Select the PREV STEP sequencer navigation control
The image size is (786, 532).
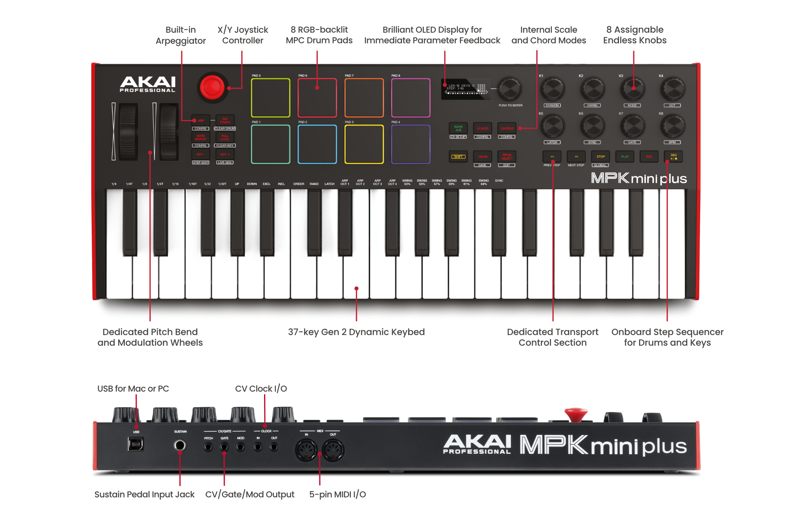pyautogui.click(x=546, y=157)
